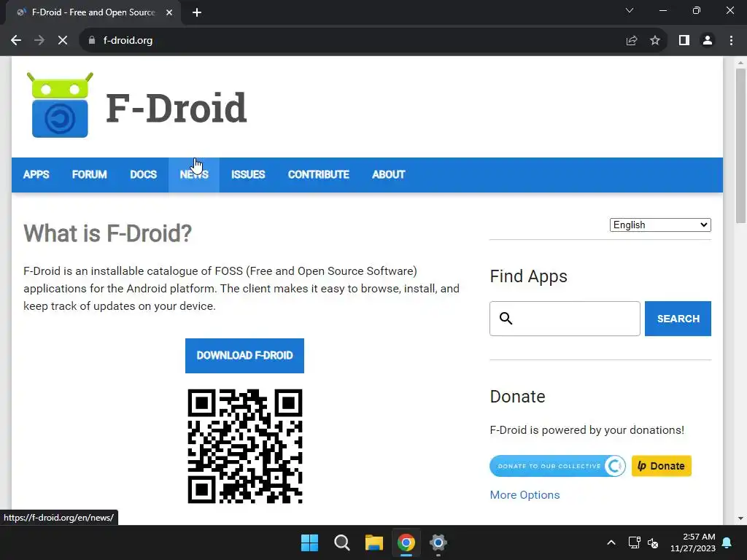Screen dimensions: 747x560
Task: Click the F-Droid title text in header
Action: point(177,108)
